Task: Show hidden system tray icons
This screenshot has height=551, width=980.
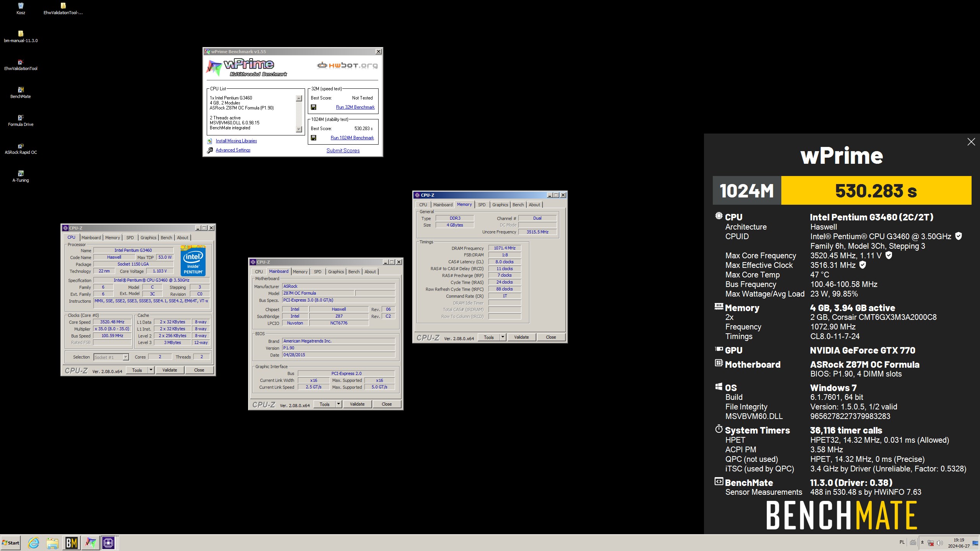Action: click(922, 543)
